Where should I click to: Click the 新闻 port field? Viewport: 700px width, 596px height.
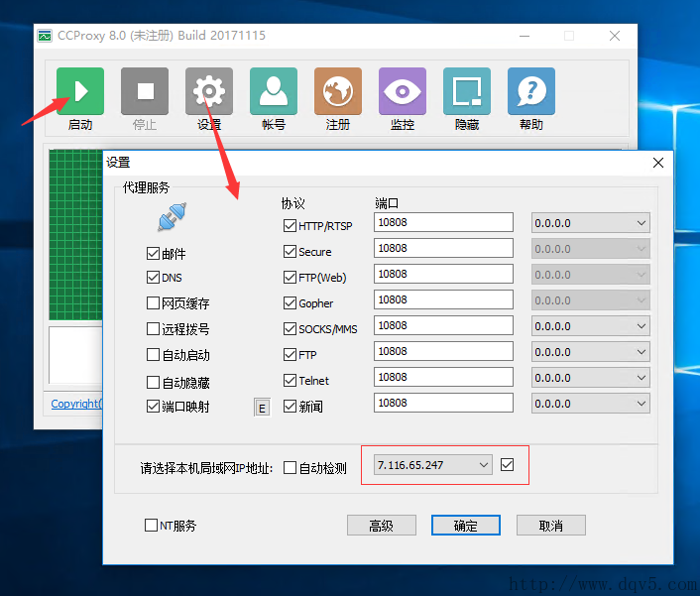pyautogui.click(x=443, y=403)
